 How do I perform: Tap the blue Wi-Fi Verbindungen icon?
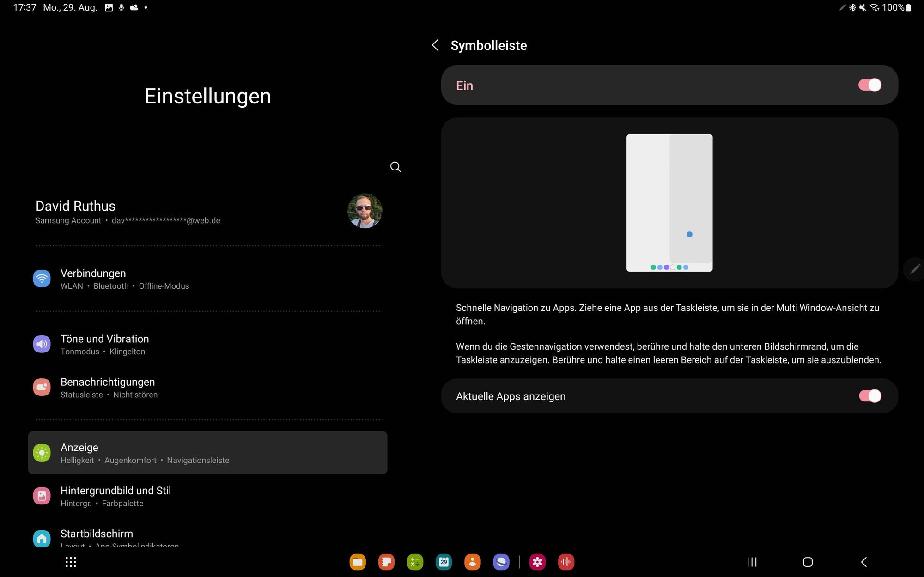[42, 279]
